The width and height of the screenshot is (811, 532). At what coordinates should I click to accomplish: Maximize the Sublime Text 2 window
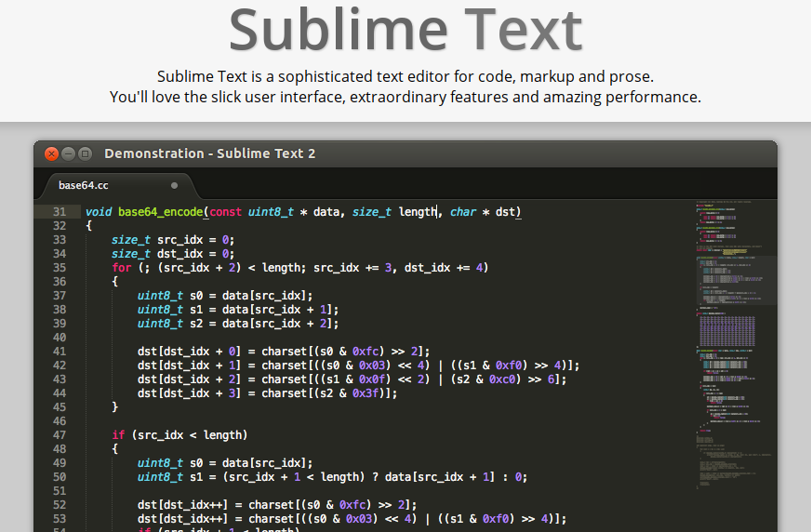[86, 153]
